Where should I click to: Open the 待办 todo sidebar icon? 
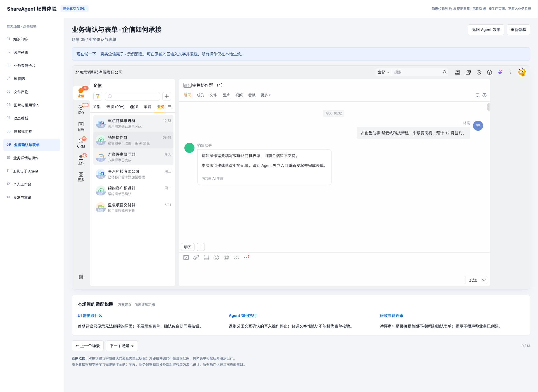(81, 109)
